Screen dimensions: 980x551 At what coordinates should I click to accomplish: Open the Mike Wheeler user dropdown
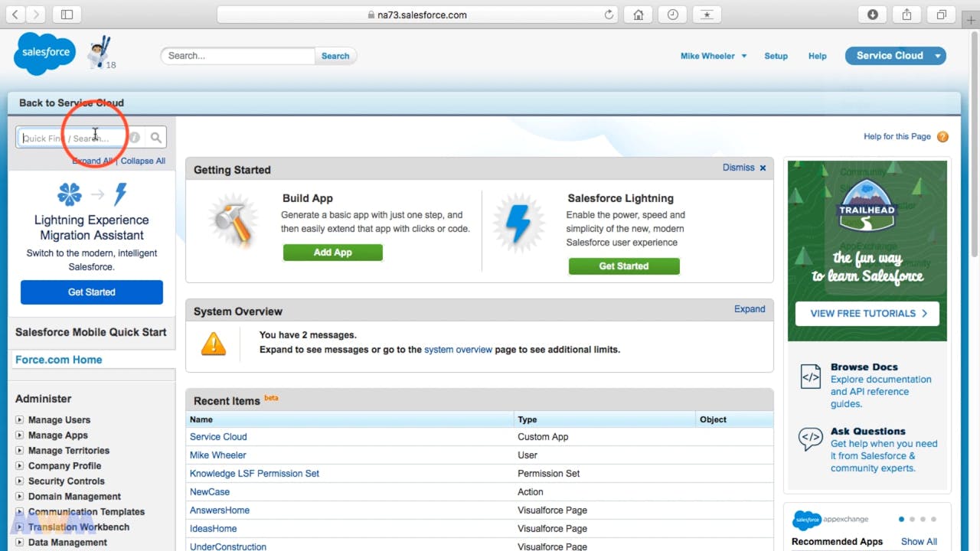tap(713, 56)
